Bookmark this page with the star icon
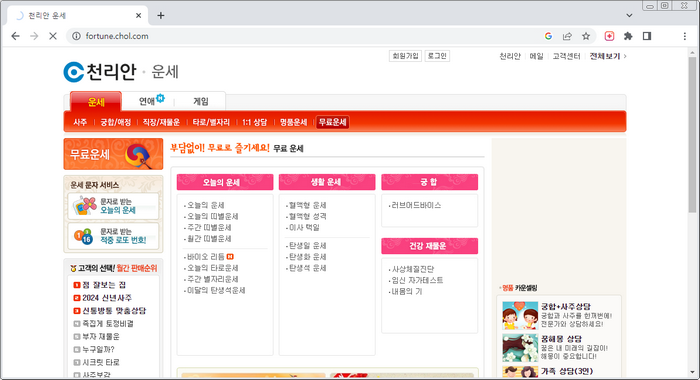Screen dimensions: 700x380 tap(586, 36)
